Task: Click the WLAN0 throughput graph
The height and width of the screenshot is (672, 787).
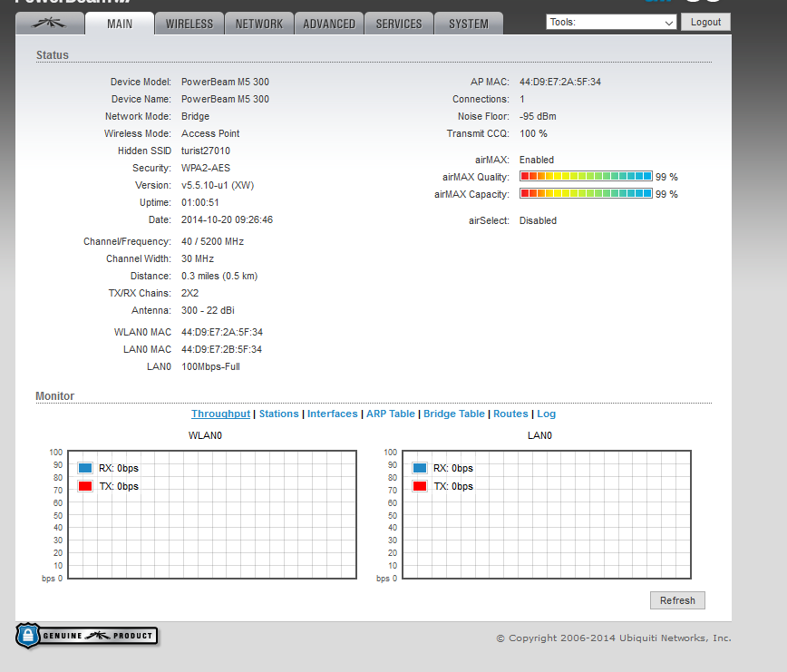Action: pos(212,514)
